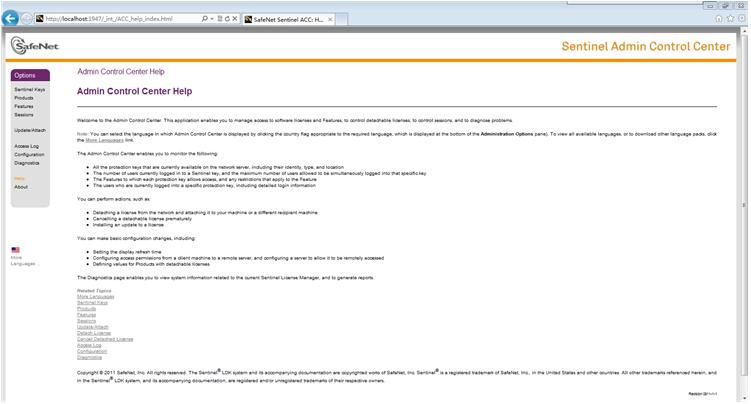Select Update/Attach in the sidebar

30,130
